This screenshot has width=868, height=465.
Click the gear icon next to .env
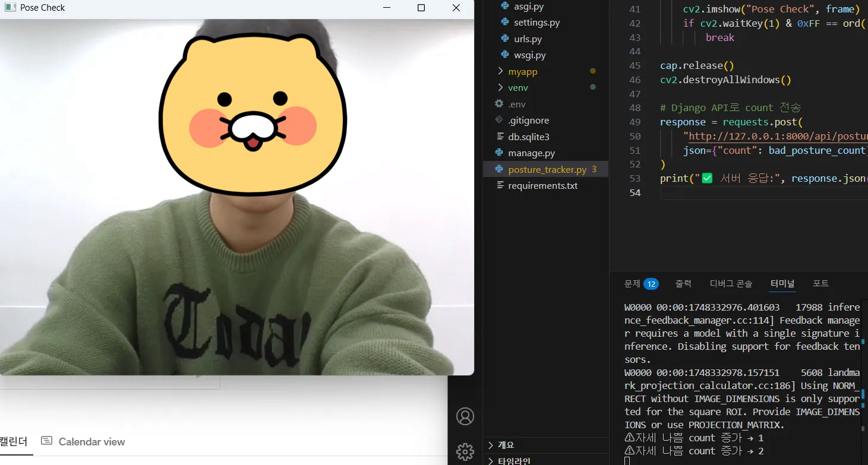pos(499,104)
